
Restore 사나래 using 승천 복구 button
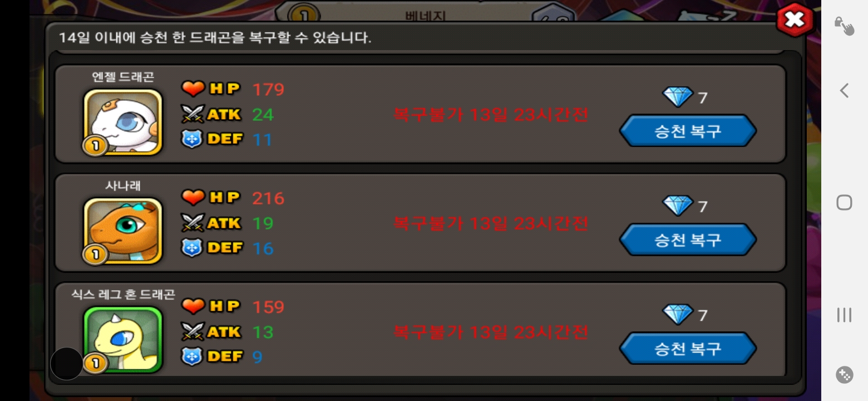(x=688, y=239)
